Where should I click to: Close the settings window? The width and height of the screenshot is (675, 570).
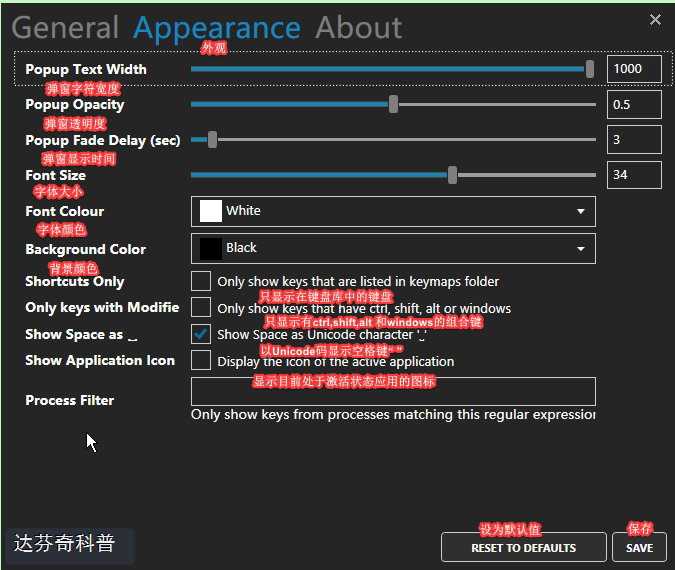point(655,19)
